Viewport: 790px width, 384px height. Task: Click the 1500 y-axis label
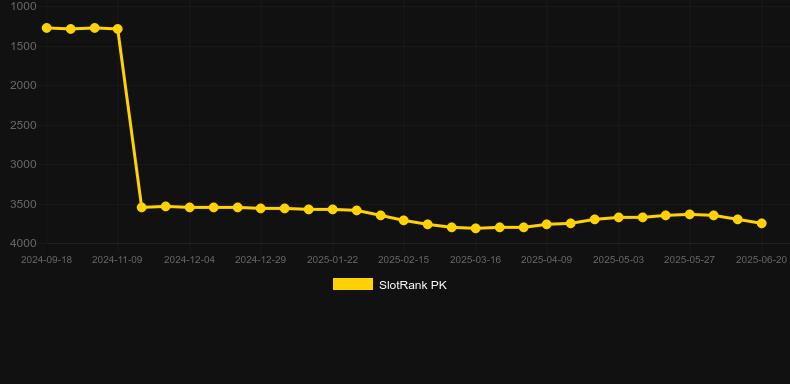click(x=23, y=46)
